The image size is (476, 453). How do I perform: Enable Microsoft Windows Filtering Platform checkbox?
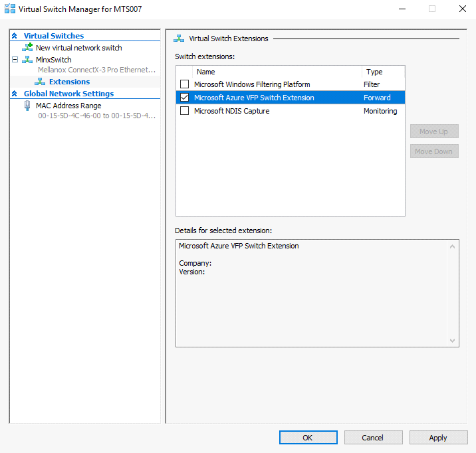[185, 84]
